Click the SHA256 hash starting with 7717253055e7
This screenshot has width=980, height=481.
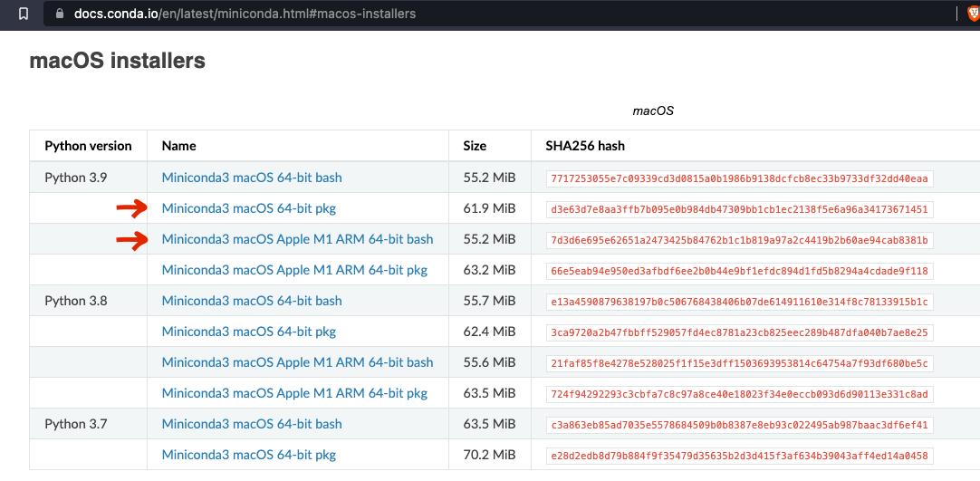point(739,178)
